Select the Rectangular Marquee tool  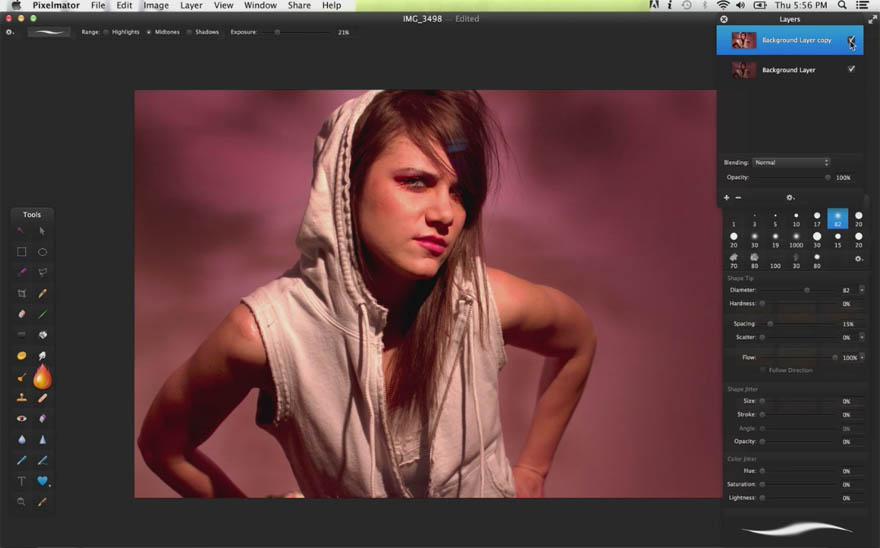(21, 252)
